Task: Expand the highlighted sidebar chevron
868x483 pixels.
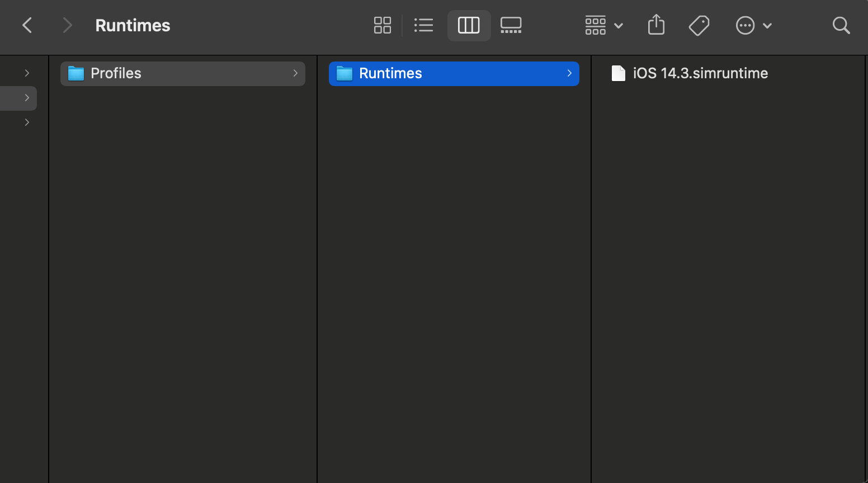Action: (x=27, y=98)
